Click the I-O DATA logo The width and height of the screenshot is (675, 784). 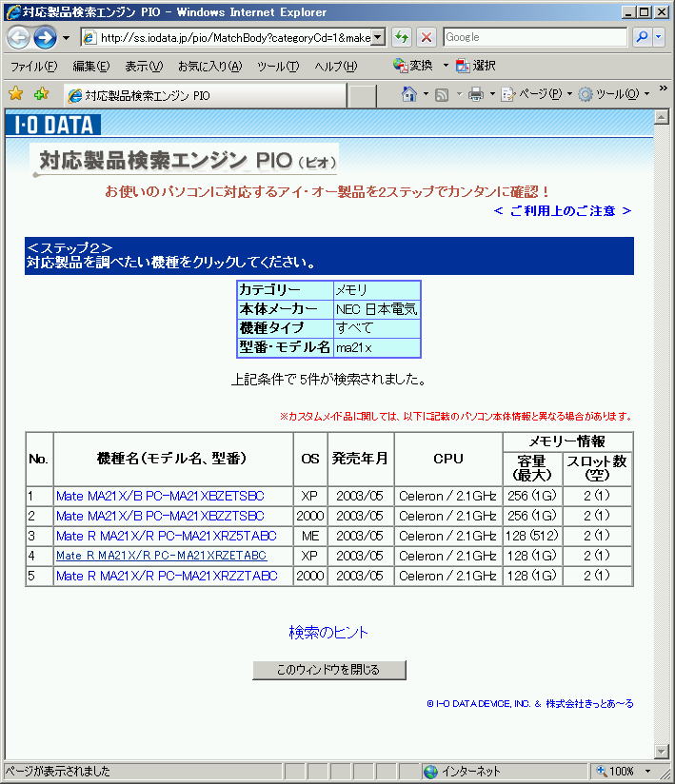53,125
